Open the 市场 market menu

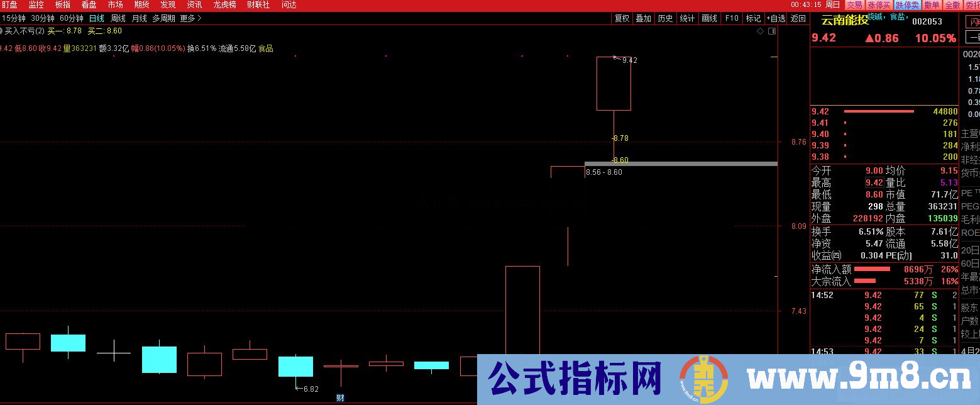tap(116, 4)
